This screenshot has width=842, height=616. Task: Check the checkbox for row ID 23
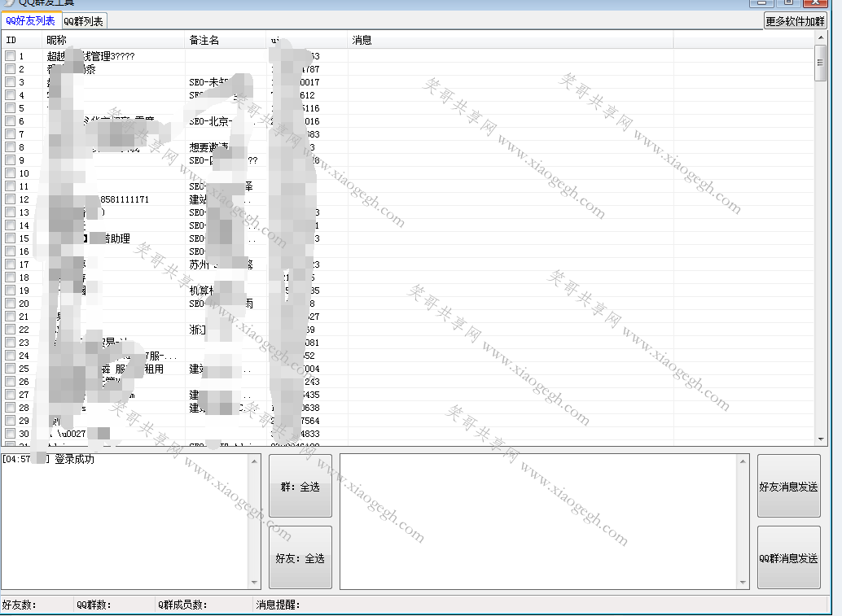pyautogui.click(x=11, y=343)
